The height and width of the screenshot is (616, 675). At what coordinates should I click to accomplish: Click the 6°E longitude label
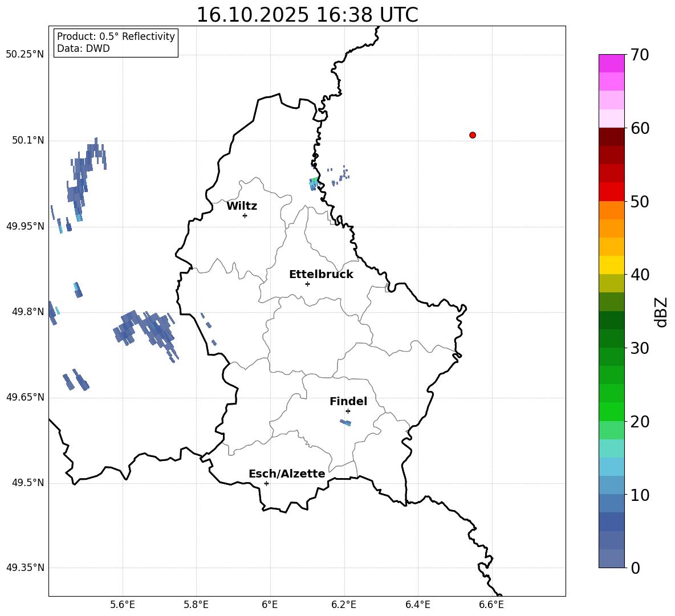[270, 605]
